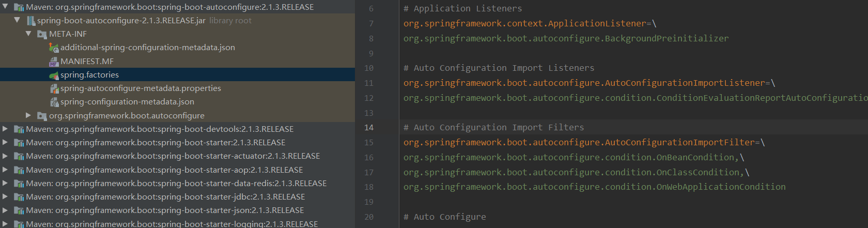Expand Maven spring-boot-starter-actuator library
Viewport: 868px width, 228px height.
pos(5,156)
